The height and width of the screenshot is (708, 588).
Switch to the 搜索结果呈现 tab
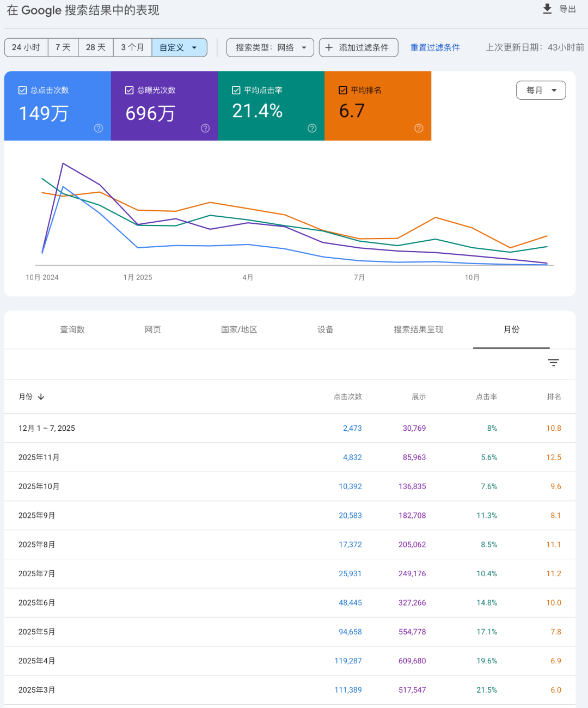419,329
